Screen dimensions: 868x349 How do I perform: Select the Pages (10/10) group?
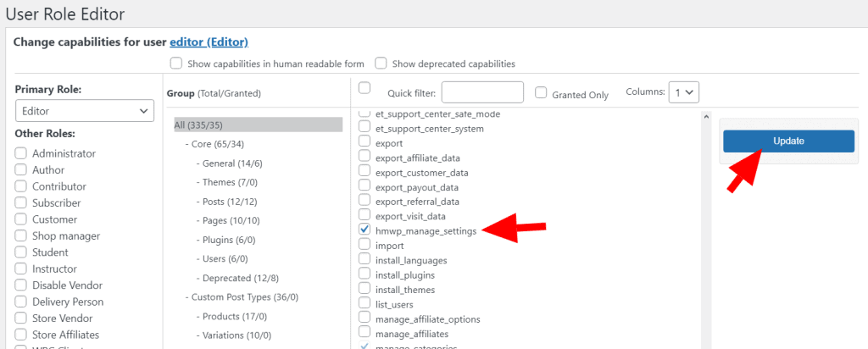(227, 221)
